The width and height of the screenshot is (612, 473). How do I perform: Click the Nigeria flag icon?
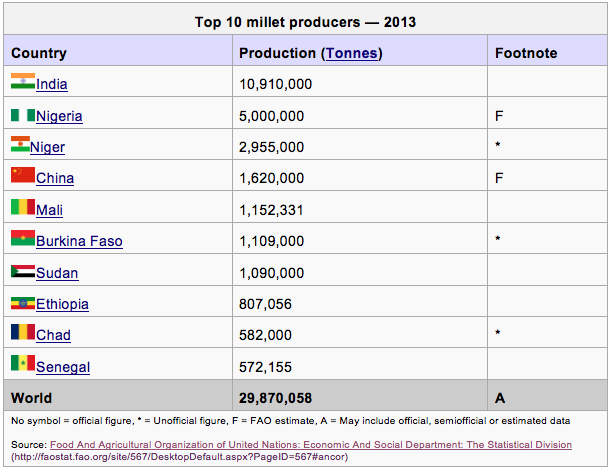point(22,115)
